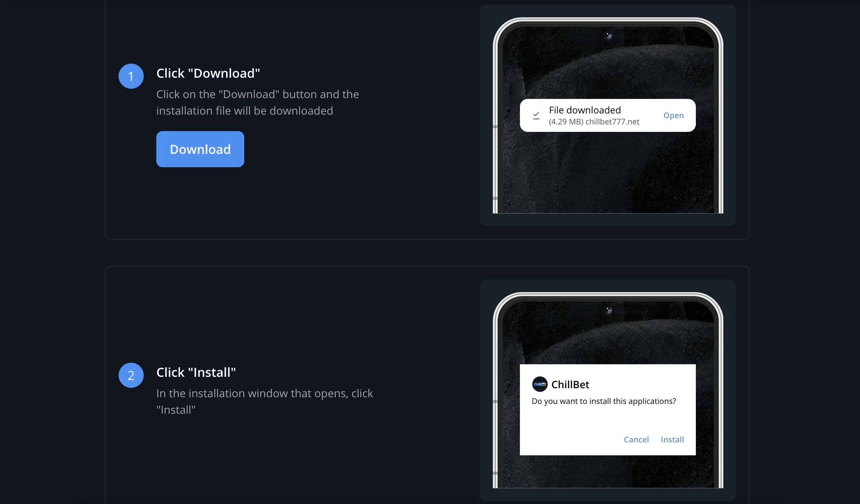Click the front camera dot on first phone
The width and height of the screenshot is (860, 504).
pos(608,36)
